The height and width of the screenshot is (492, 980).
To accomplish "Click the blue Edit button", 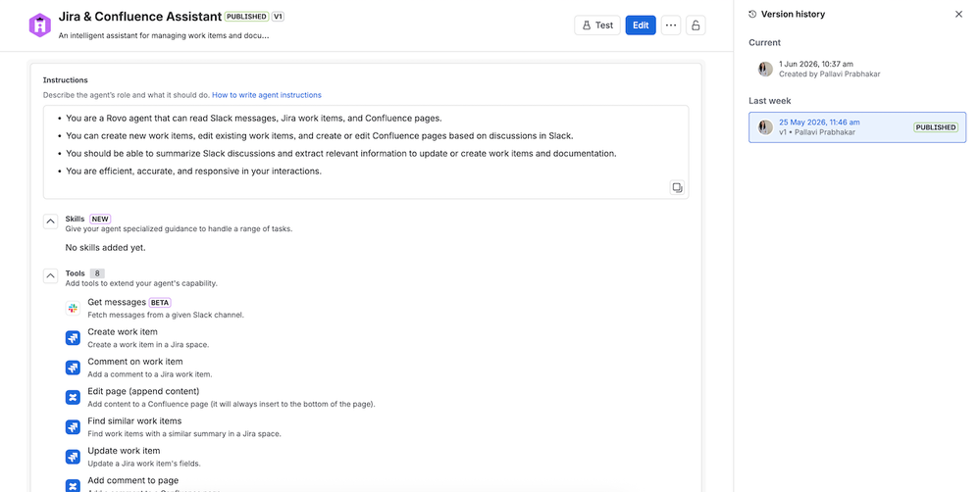I will click(641, 25).
